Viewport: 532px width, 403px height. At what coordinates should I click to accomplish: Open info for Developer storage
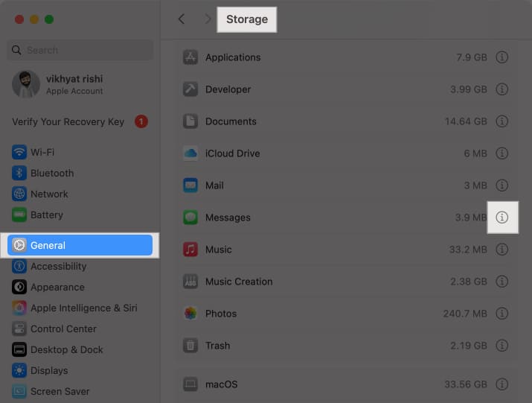pos(501,89)
